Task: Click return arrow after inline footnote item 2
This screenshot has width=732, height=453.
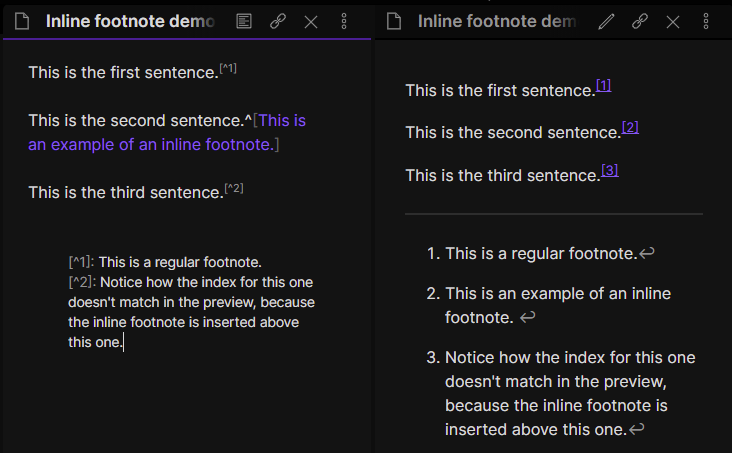Action: coord(527,318)
